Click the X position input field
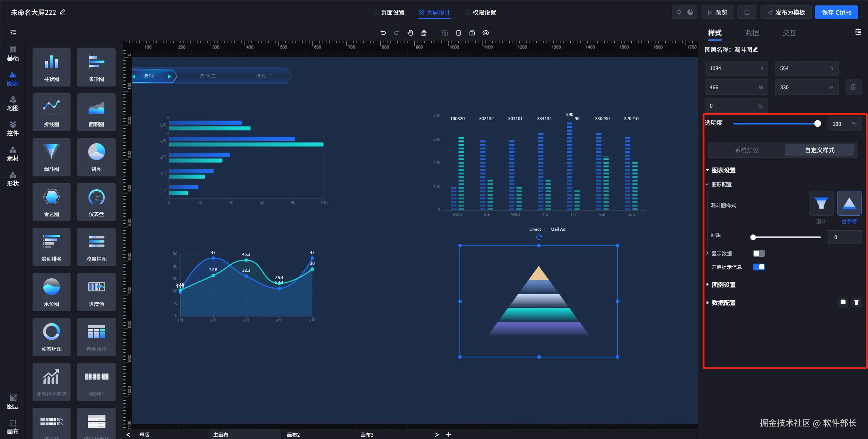 click(732, 69)
